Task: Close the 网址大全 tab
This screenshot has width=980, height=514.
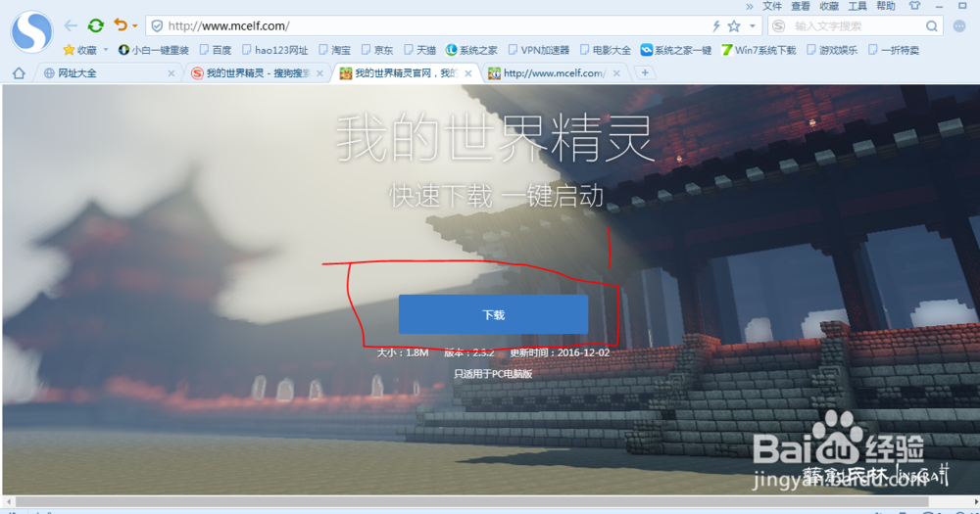Action: click(x=171, y=73)
